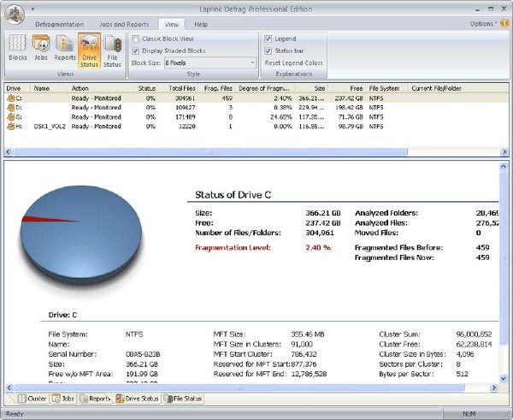Open the Defragmentation ribbon tab
This screenshot has height=420, width=513.
click(x=60, y=25)
